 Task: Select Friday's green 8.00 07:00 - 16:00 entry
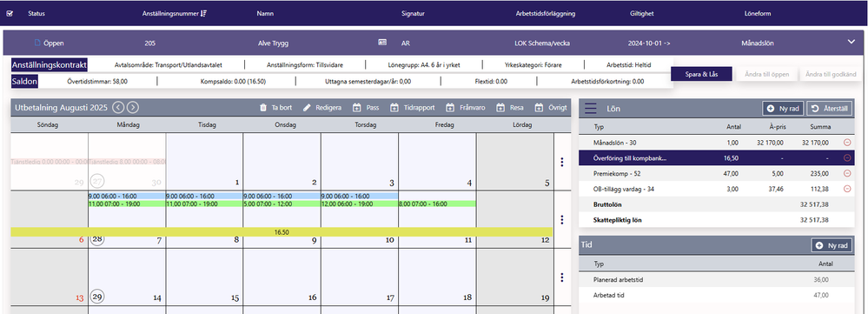[437, 204]
